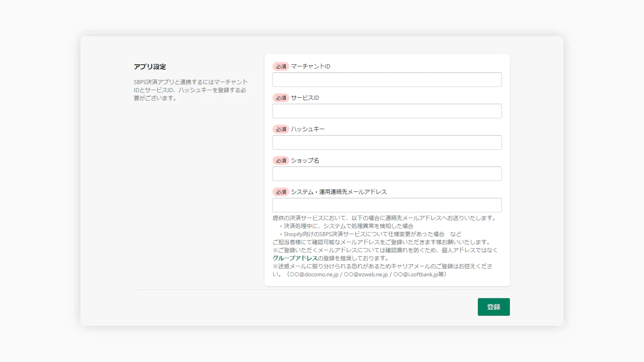
Task: Click the サービスID field label
Action: 305,98
